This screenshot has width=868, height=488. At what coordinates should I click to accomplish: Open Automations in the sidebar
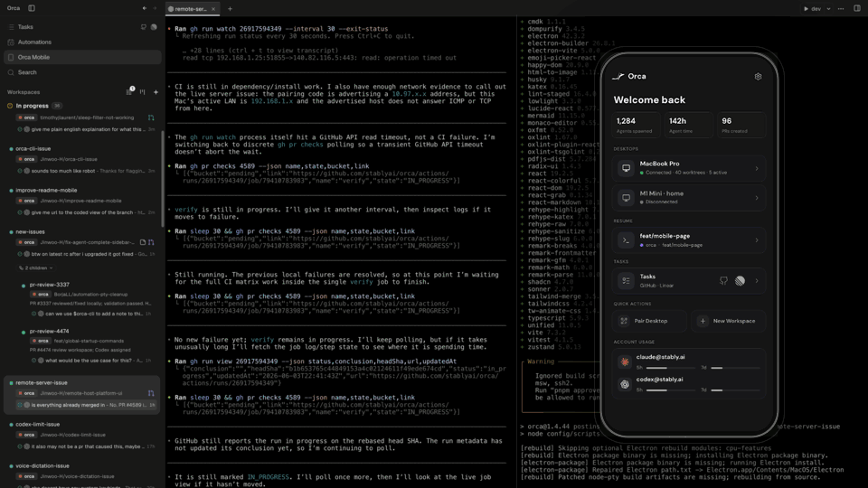[34, 42]
